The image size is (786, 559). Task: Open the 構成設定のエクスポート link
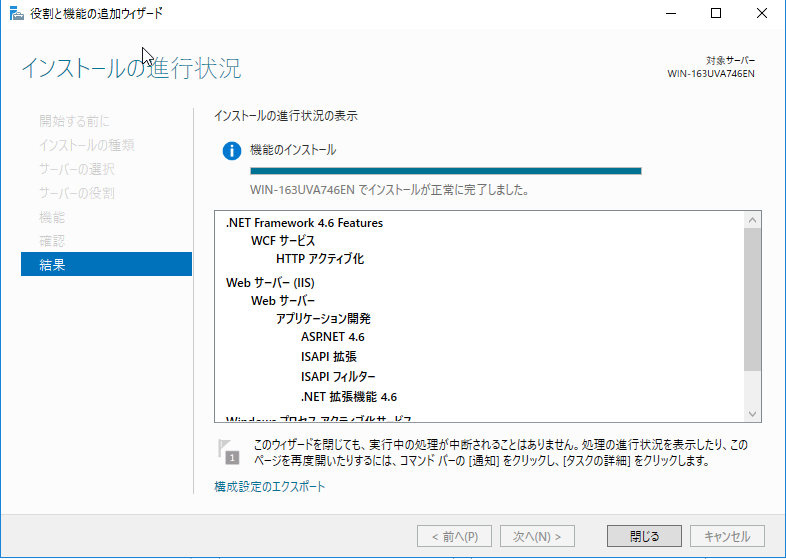(269, 487)
